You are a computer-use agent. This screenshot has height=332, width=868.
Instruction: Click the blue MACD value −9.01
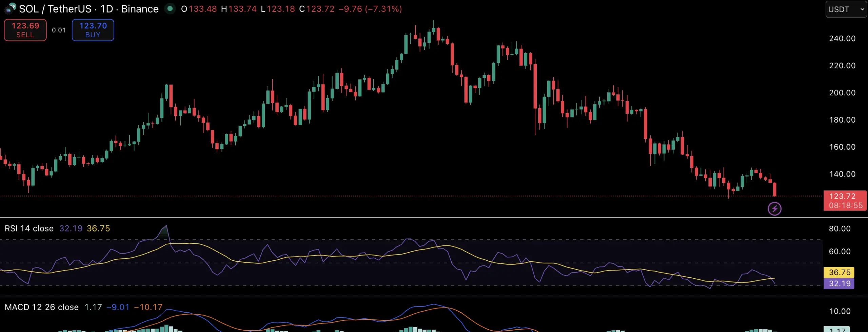coord(118,307)
